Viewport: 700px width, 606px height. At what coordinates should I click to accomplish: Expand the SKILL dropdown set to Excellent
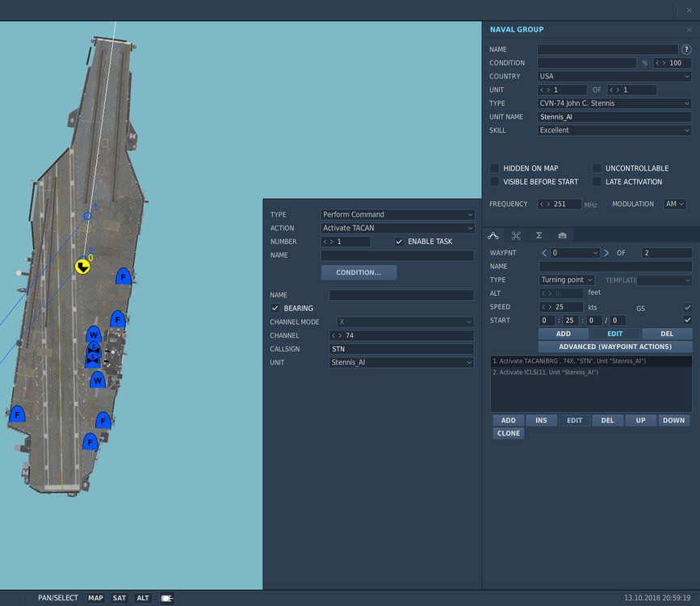614,130
